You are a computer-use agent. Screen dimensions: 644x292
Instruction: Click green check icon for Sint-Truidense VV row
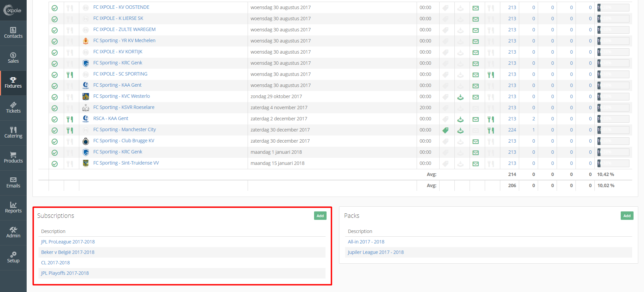point(55,164)
